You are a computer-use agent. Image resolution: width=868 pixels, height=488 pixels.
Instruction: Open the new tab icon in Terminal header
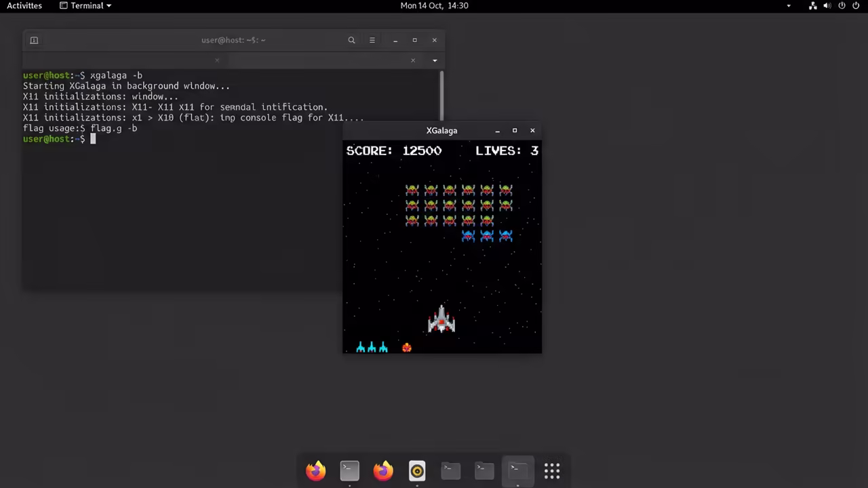34,40
